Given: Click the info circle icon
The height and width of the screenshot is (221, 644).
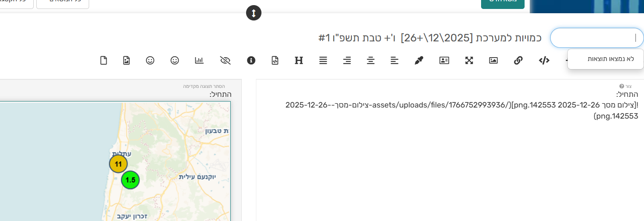Looking at the screenshot, I should point(251,60).
